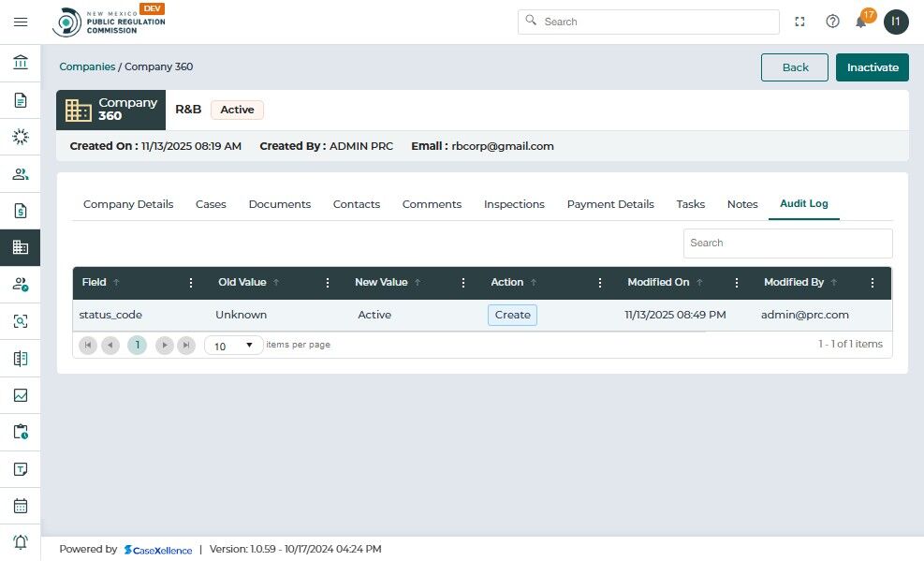Sort by Field column header
Viewport: 924px width, 561px height.
pos(95,282)
